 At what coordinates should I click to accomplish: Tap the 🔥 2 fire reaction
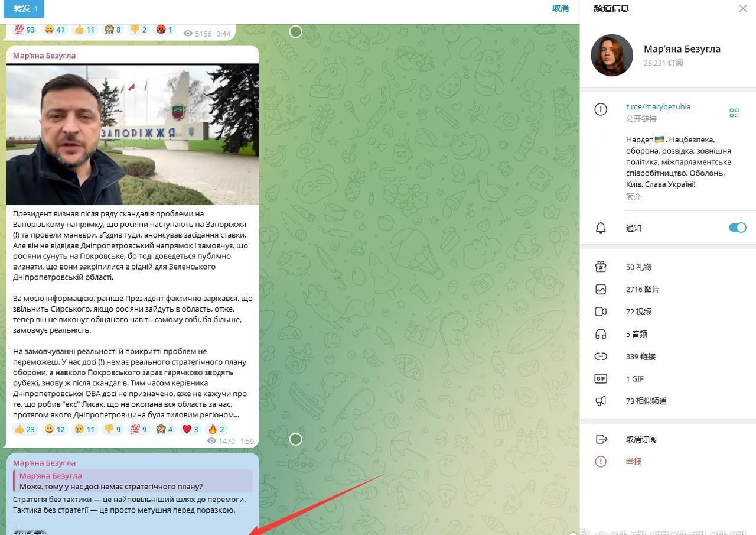[216, 429]
